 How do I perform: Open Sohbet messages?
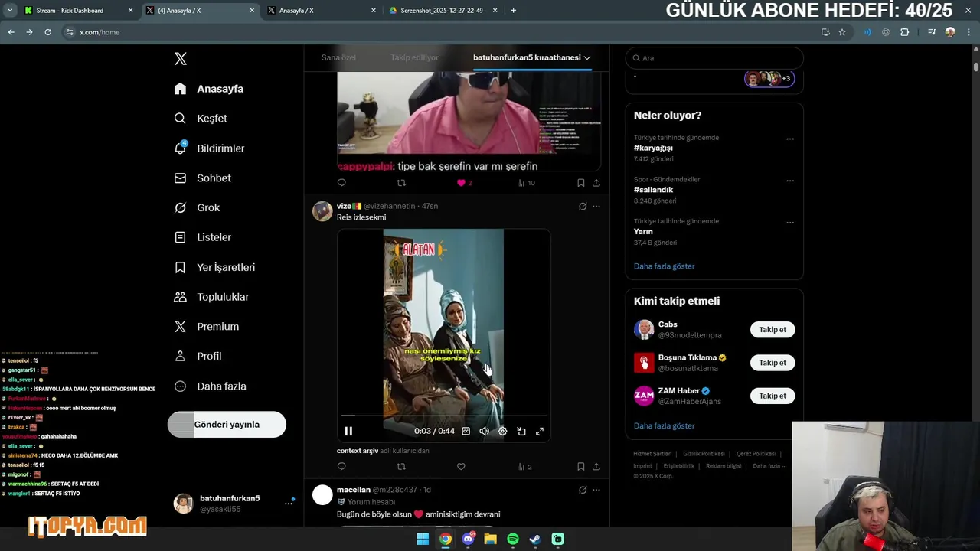(202, 178)
